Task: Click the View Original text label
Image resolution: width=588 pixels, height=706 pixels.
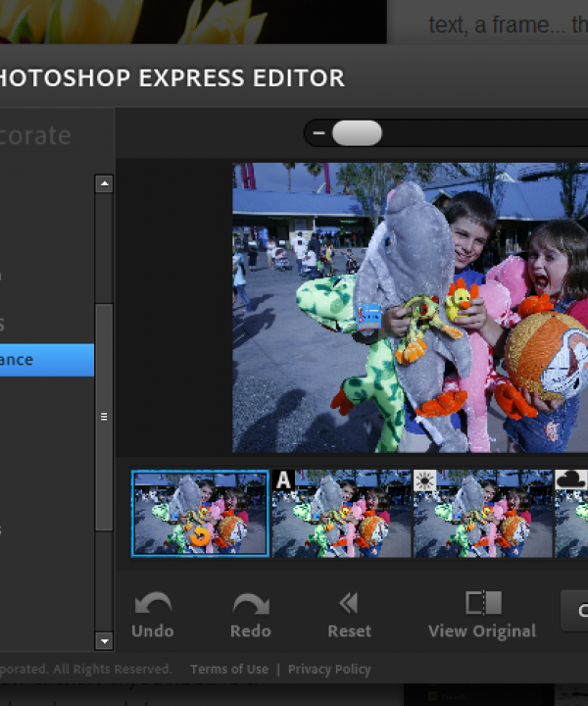Action: pyautogui.click(x=482, y=631)
